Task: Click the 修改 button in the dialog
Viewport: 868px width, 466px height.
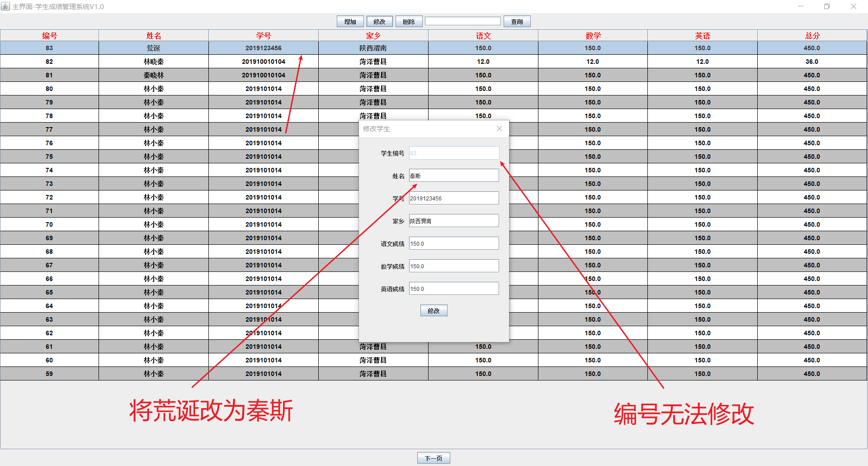Action: (x=434, y=310)
